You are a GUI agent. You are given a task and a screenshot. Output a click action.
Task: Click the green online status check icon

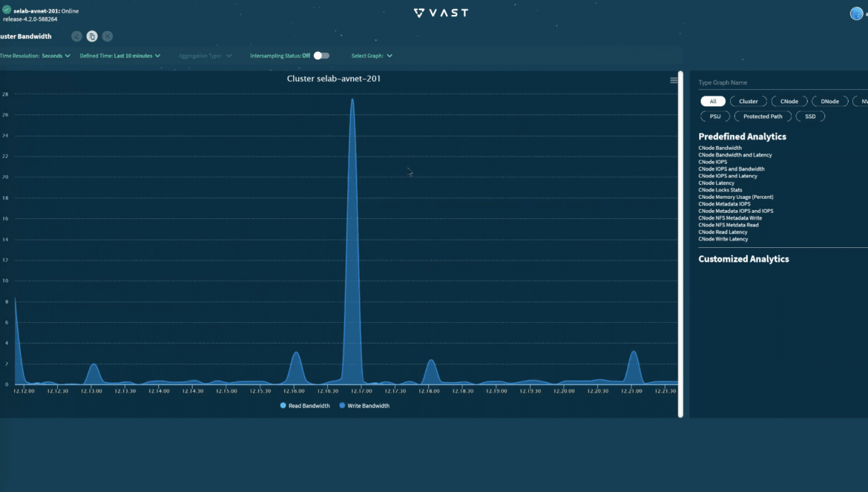click(x=7, y=10)
